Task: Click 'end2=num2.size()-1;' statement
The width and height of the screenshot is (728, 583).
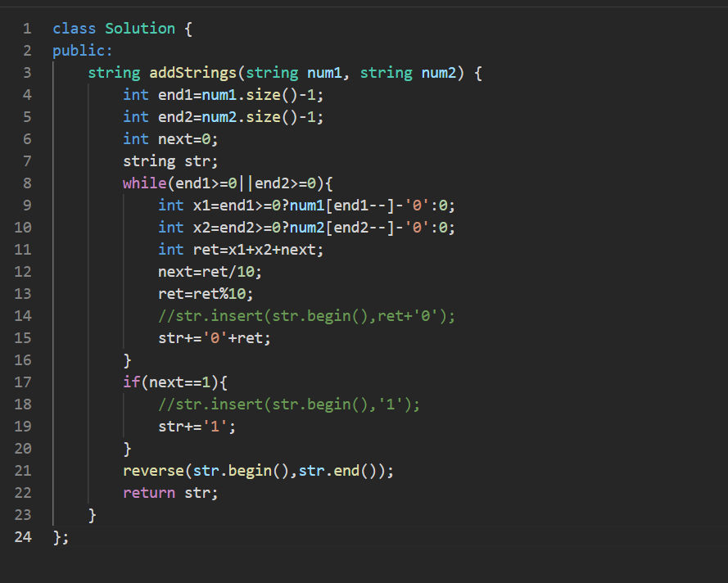Action: pos(241,117)
